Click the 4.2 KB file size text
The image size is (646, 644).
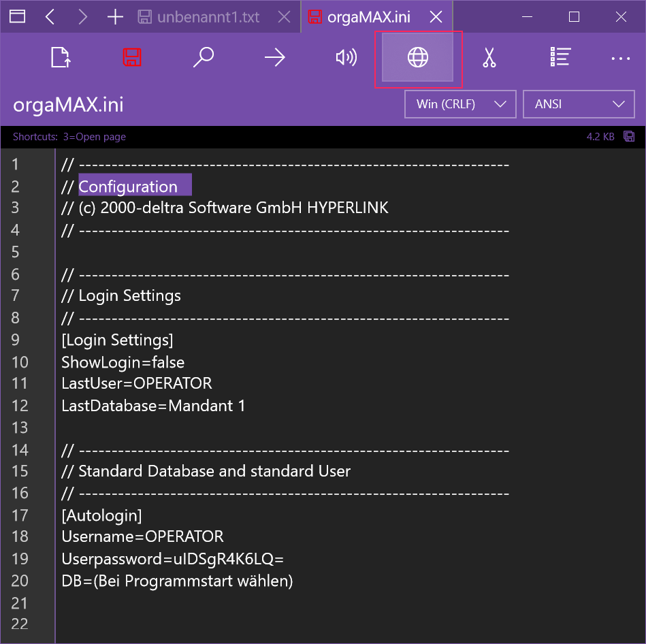point(600,137)
